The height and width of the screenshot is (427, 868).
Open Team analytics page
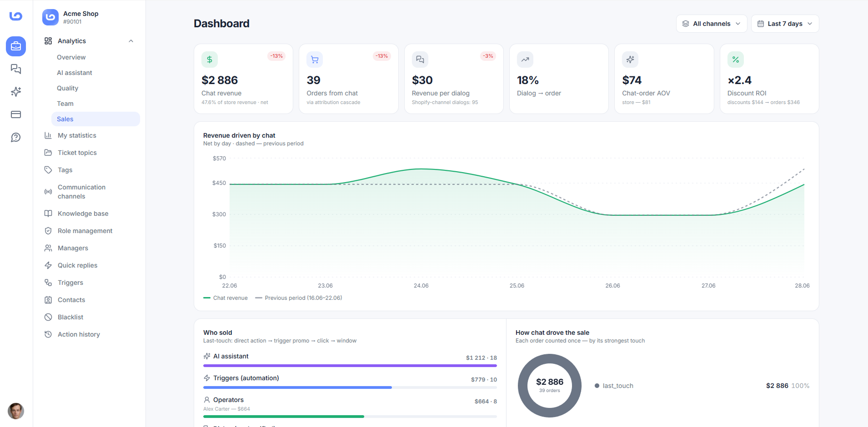click(65, 104)
